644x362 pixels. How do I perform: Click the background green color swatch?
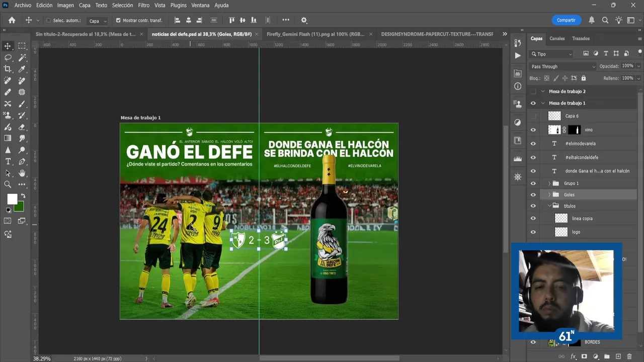(x=20, y=207)
